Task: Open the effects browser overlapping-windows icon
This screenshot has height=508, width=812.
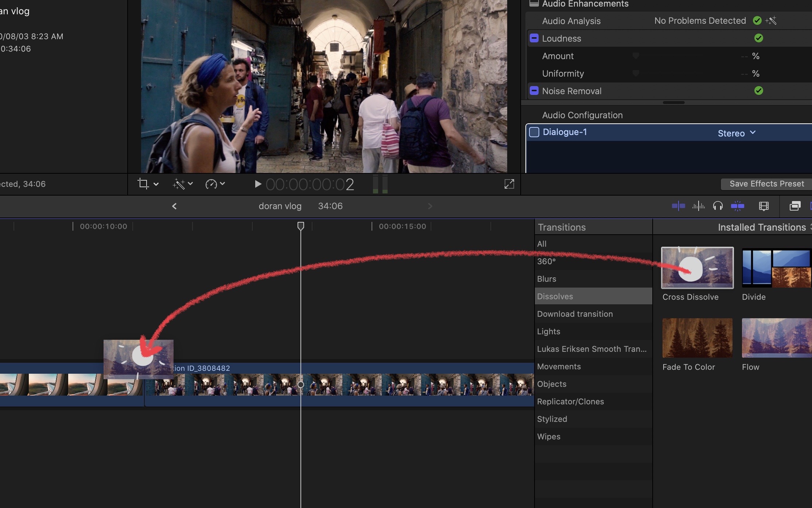Action: [x=795, y=206]
